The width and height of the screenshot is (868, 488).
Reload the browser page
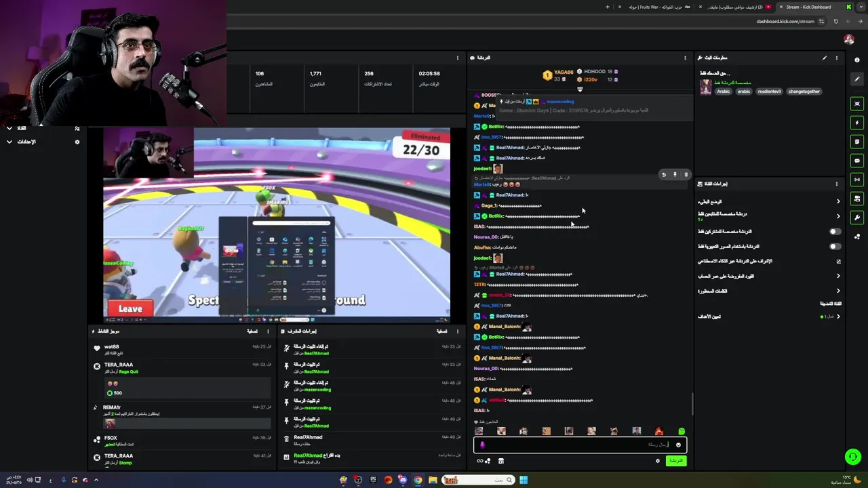[835, 21]
